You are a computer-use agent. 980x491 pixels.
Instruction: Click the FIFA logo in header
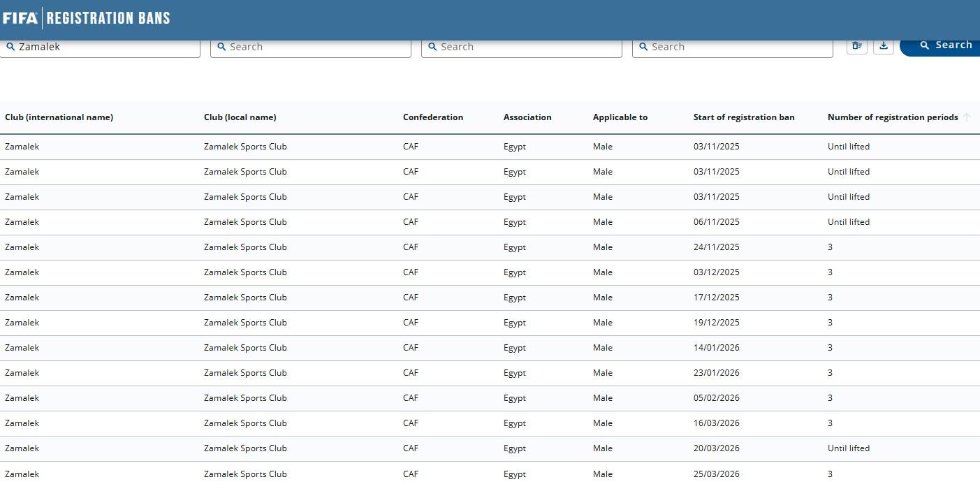click(x=20, y=18)
